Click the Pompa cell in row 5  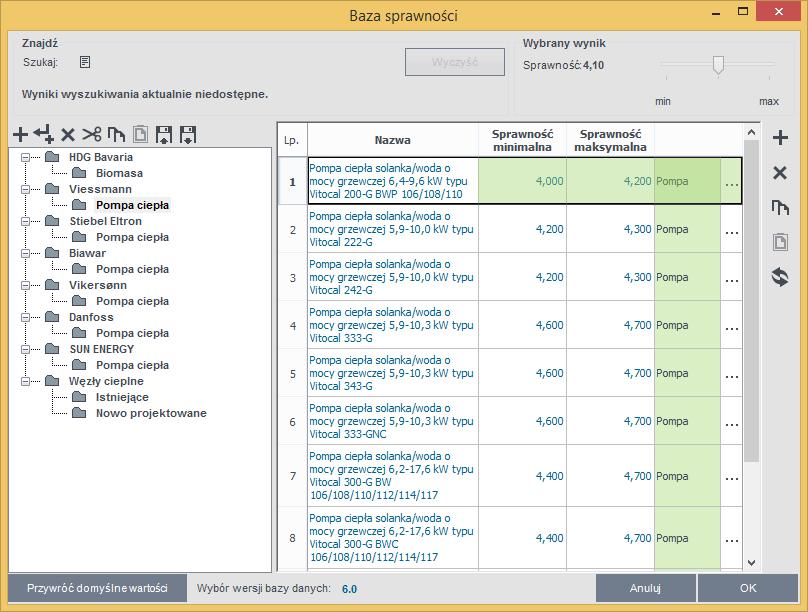tap(687, 373)
